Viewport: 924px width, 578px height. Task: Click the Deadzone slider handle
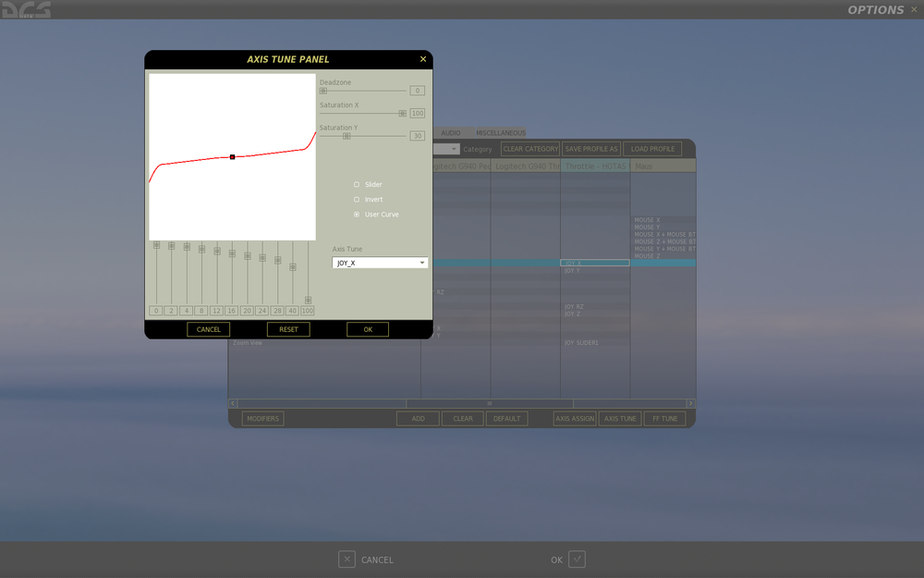pyautogui.click(x=322, y=91)
